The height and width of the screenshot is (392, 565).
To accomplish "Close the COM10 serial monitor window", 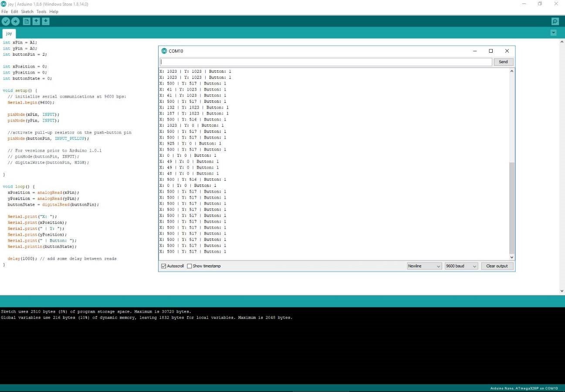I will tap(507, 51).
